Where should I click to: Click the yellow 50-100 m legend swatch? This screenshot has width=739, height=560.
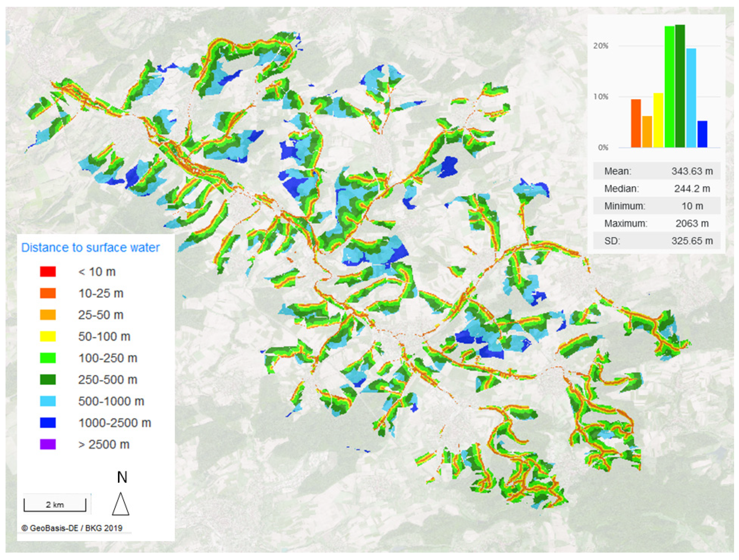48,336
